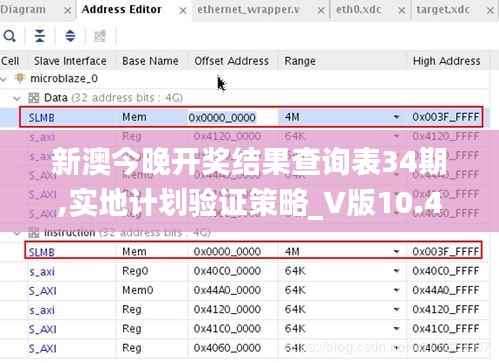Viewport: 499px width, 363px height.
Task: Click the Data address space icon
Action: point(34,98)
